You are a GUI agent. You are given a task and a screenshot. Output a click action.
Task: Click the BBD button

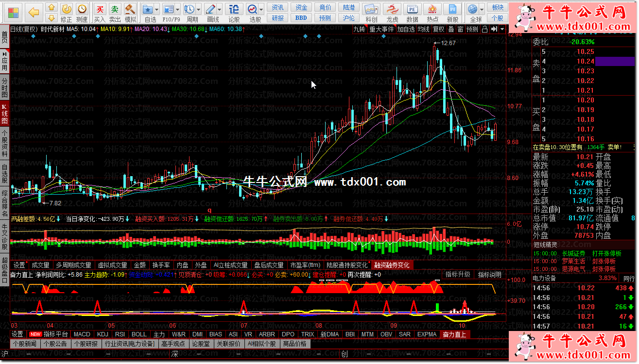(x=301, y=18)
